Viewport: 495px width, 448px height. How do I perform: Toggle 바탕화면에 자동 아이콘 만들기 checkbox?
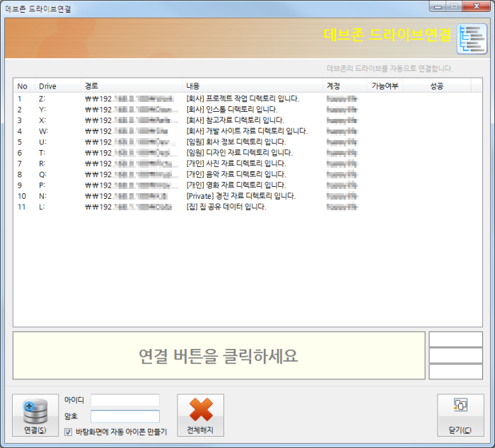[x=68, y=432]
